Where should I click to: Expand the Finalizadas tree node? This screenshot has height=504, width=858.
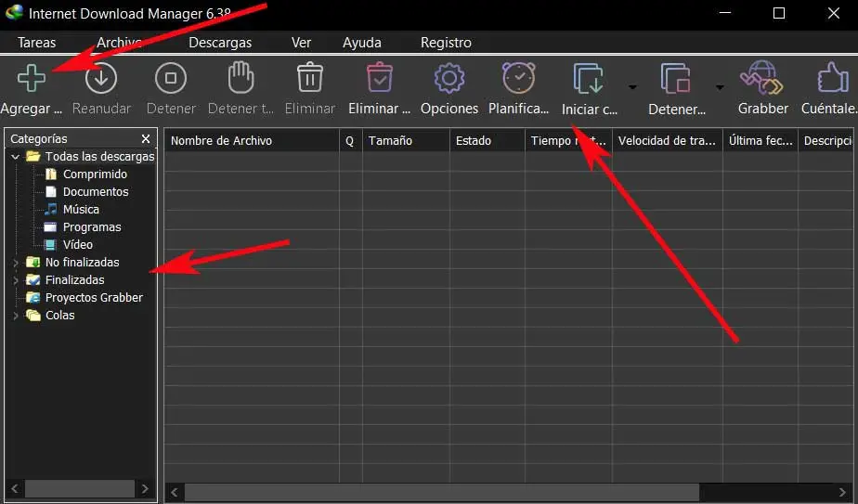(x=15, y=280)
